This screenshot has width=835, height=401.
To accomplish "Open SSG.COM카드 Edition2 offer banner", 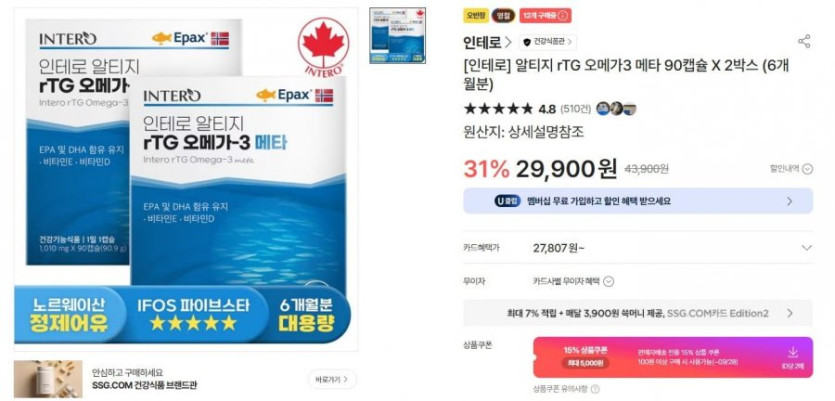I will [638, 313].
